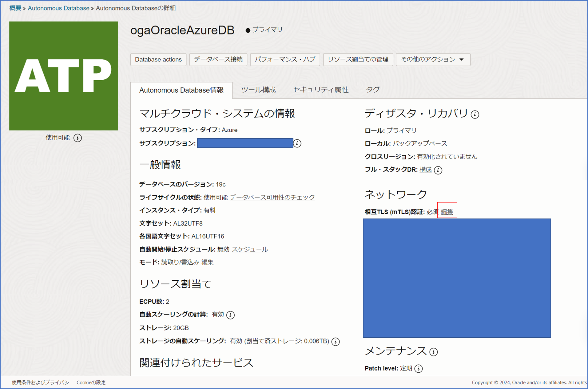Switch to the タグ tab
588x389 pixels.
click(x=373, y=90)
